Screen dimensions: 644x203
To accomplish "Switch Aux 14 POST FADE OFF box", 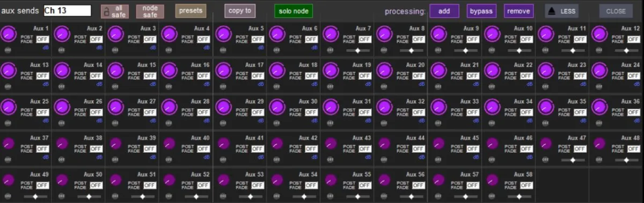I will click(96, 76).
